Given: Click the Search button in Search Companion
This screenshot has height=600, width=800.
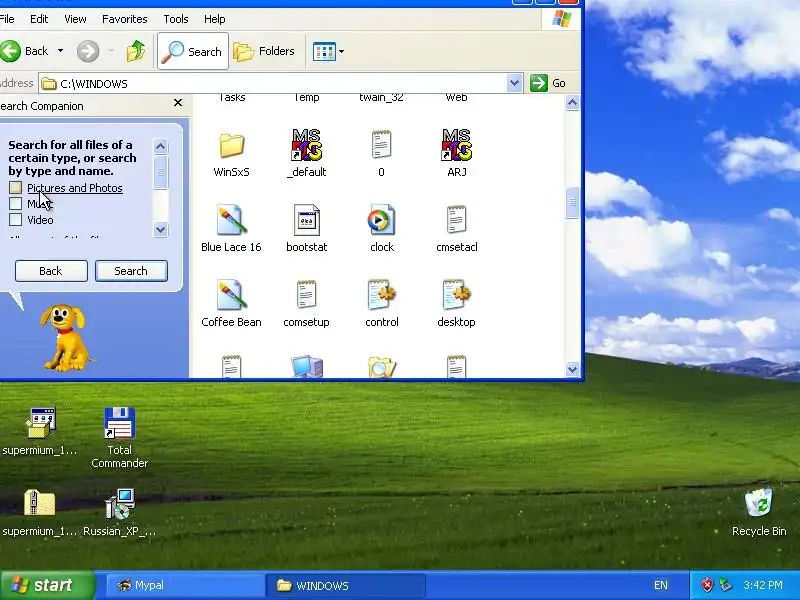Looking at the screenshot, I should [x=131, y=271].
